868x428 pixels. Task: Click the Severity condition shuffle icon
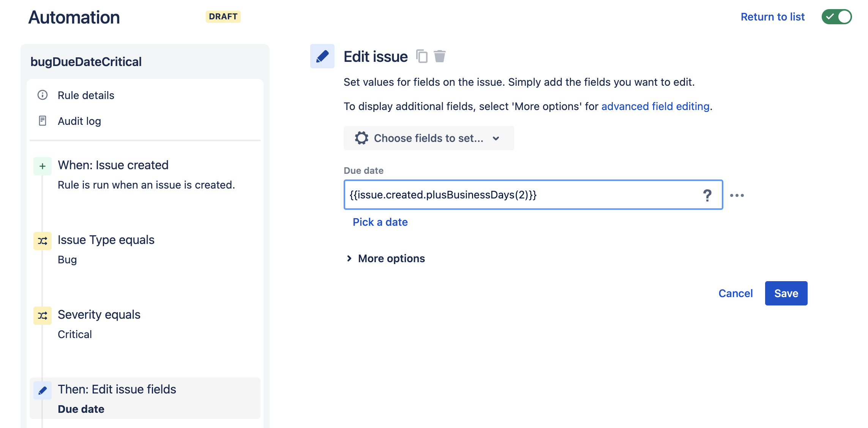43,316
